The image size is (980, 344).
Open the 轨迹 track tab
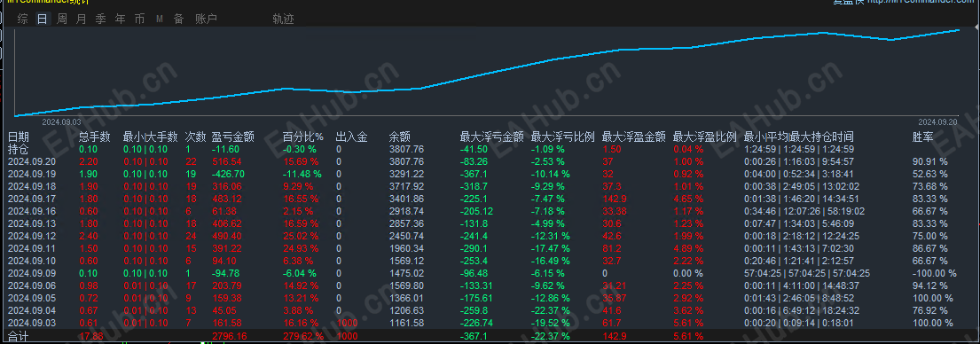coord(283,19)
